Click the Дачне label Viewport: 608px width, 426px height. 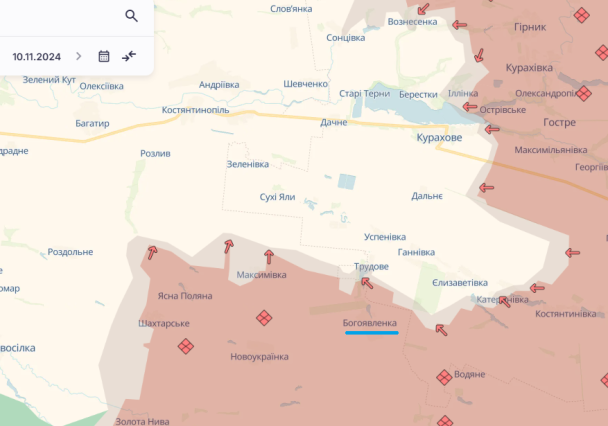point(334,122)
